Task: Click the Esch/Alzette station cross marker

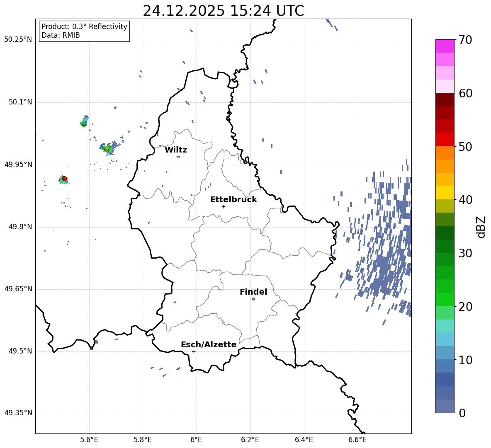Action: (x=194, y=351)
